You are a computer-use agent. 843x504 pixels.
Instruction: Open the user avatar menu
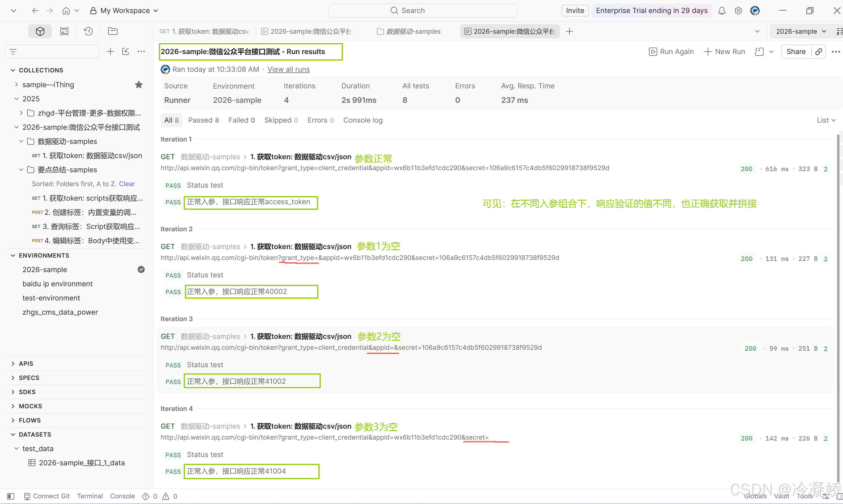click(755, 11)
